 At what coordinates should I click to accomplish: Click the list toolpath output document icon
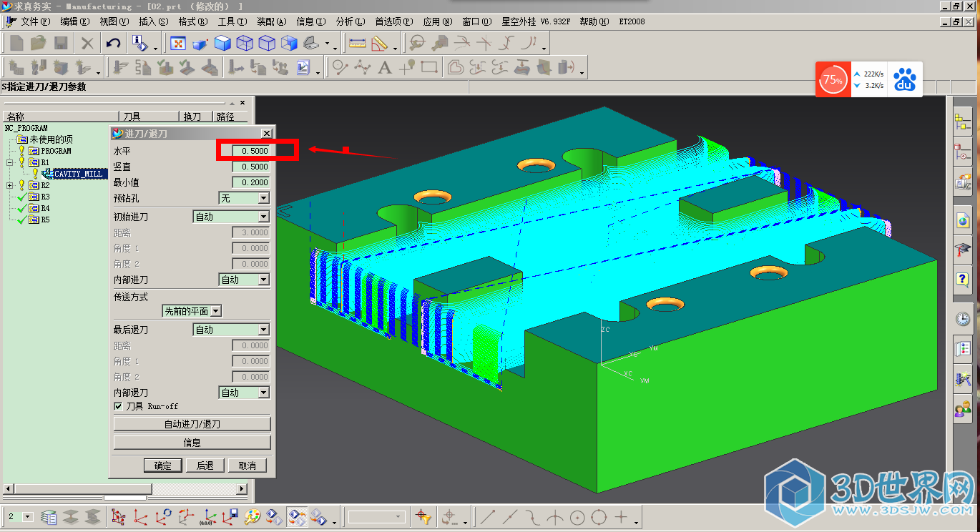tap(303, 68)
